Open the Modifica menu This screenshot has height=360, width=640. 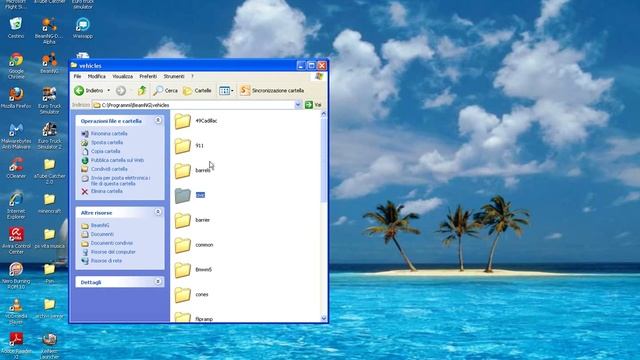tap(97, 76)
